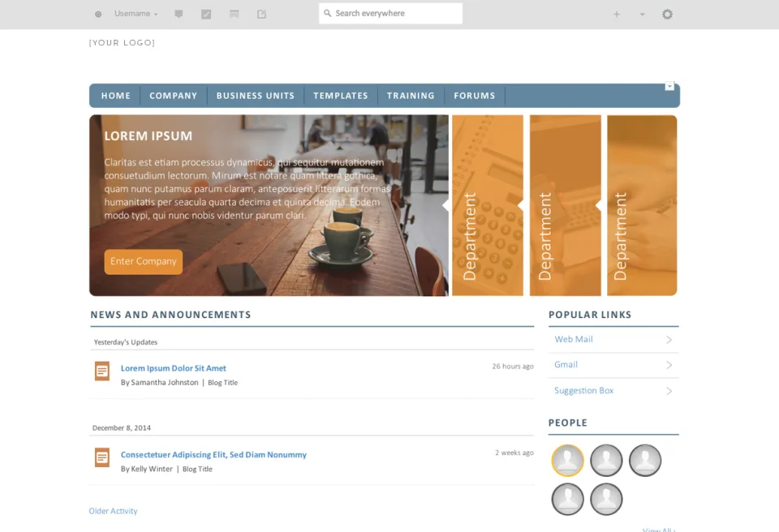Viewport: 779px width, 532px height.
Task: Open the Older Activity link
Action: point(113,511)
